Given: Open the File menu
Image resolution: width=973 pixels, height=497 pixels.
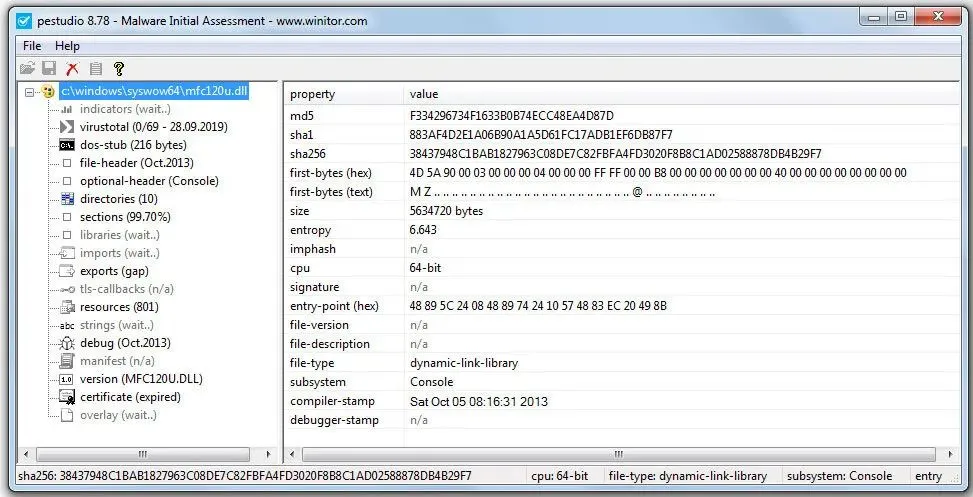Looking at the screenshot, I should (x=32, y=46).
